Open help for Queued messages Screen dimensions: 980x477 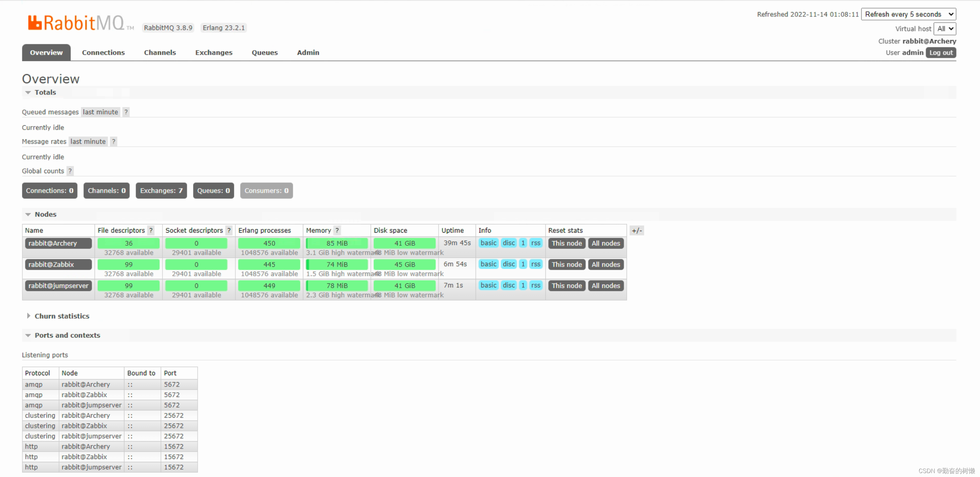pos(126,112)
